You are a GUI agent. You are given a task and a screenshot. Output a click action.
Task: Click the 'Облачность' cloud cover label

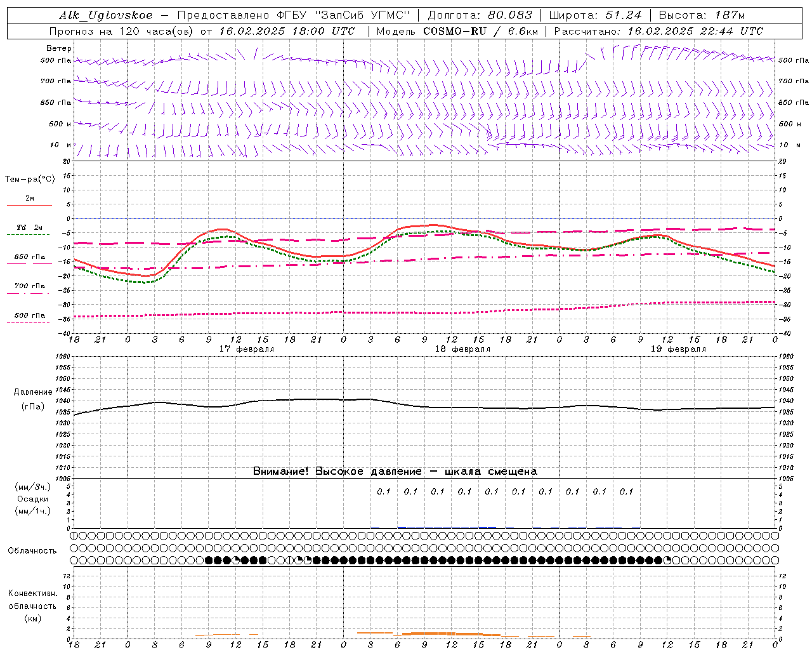pyautogui.click(x=32, y=551)
